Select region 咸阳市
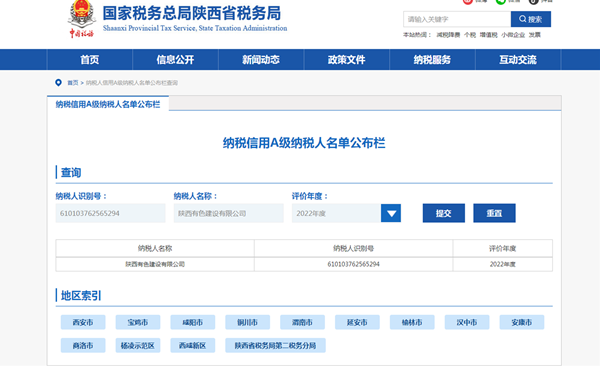 point(192,322)
